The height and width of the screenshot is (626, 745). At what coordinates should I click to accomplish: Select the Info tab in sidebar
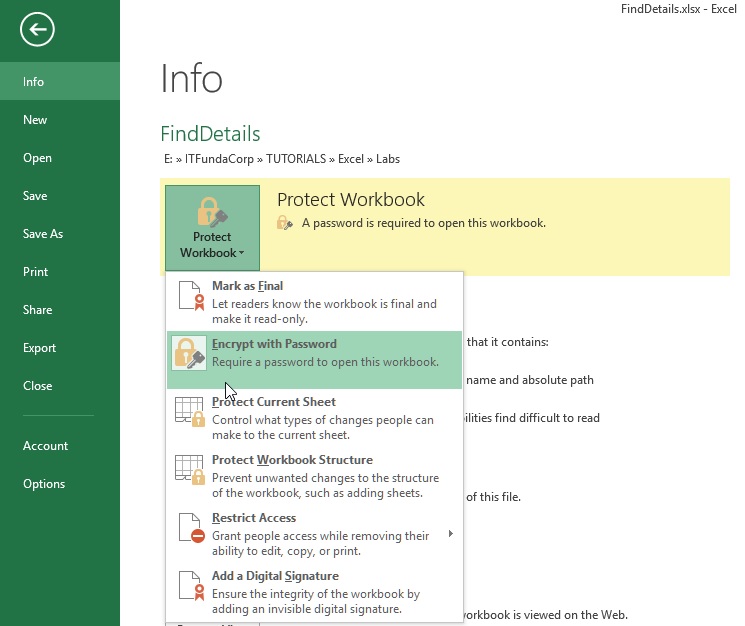pos(60,81)
